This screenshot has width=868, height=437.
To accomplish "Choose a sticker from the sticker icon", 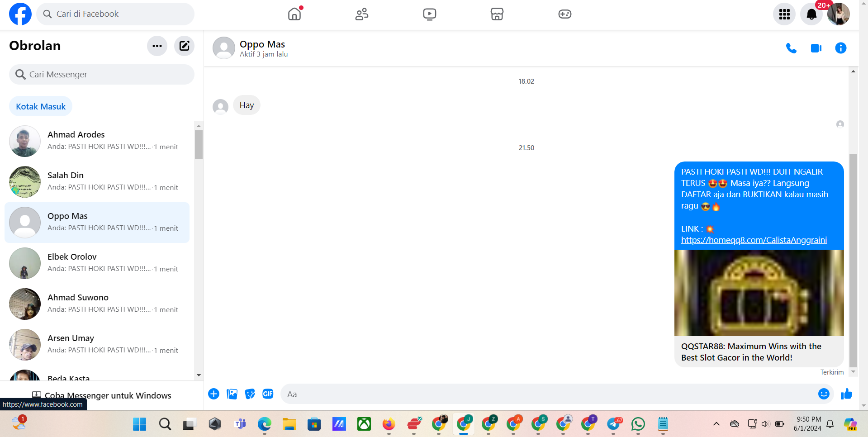I will click(250, 394).
